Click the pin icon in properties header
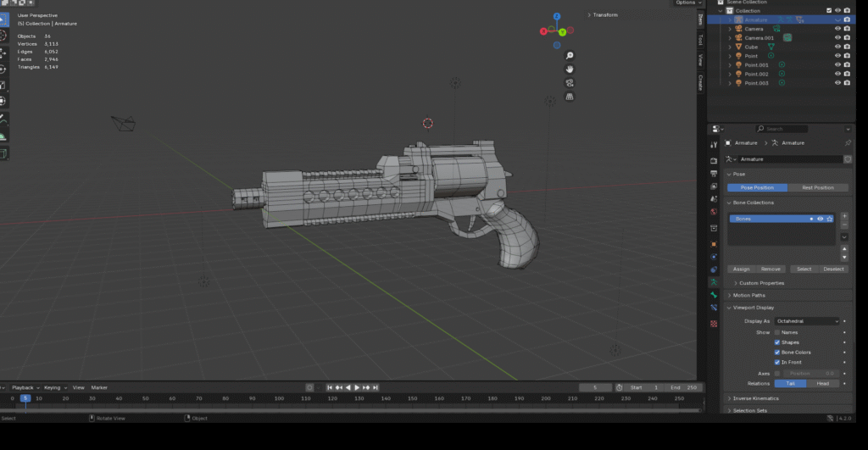Screen dimensions: 868x450 pos(848,143)
